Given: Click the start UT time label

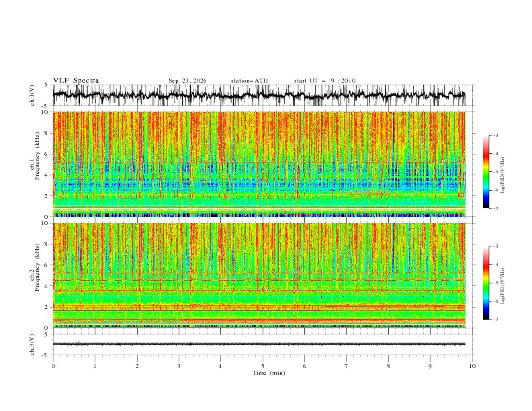Looking at the screenshot, I should [x=324, y=81].
